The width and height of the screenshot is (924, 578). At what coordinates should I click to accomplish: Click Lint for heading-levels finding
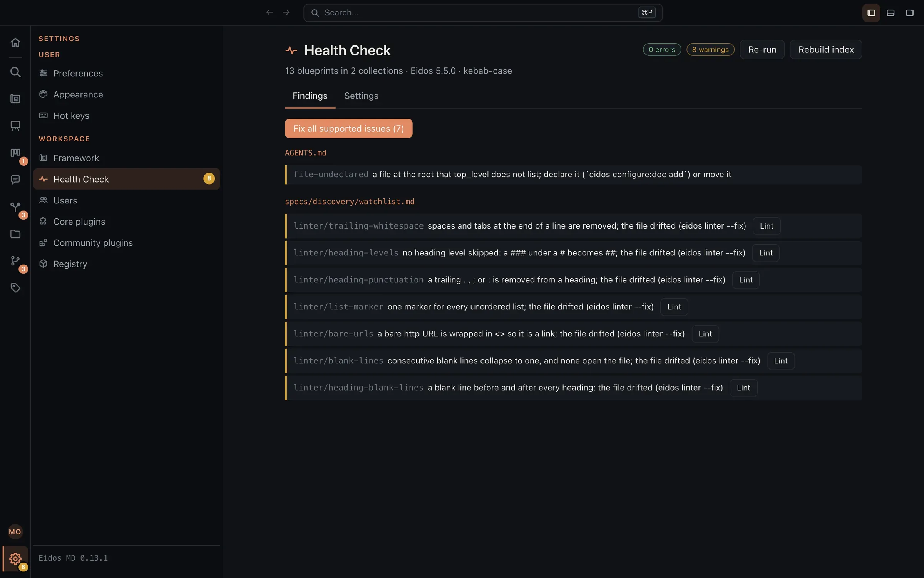766,253
